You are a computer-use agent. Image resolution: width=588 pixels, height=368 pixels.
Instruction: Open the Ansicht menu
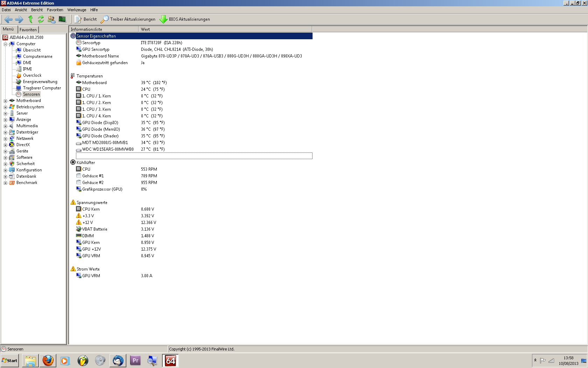[21, 10]
